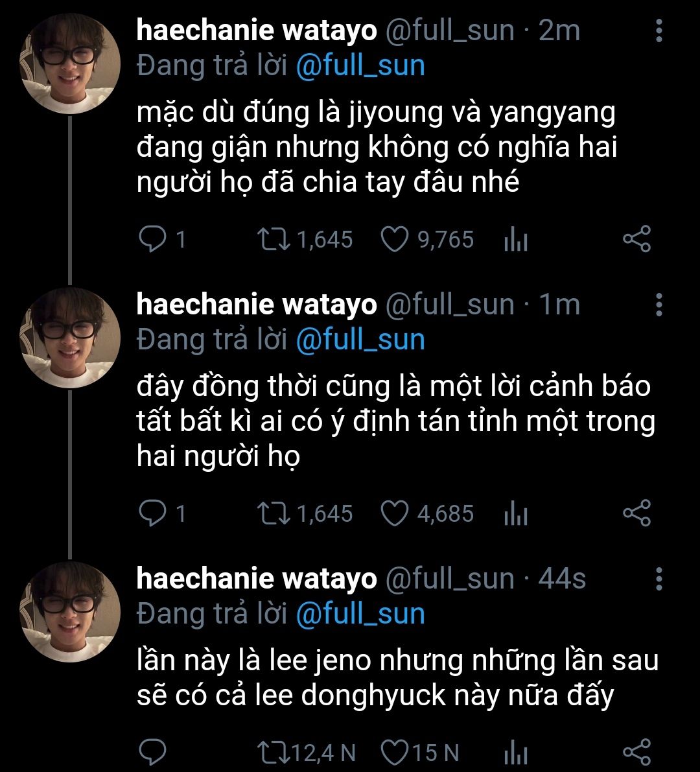Open more options for the 44s tweet
The width and height of the screenshot is (700, 772).
point(659,579)
